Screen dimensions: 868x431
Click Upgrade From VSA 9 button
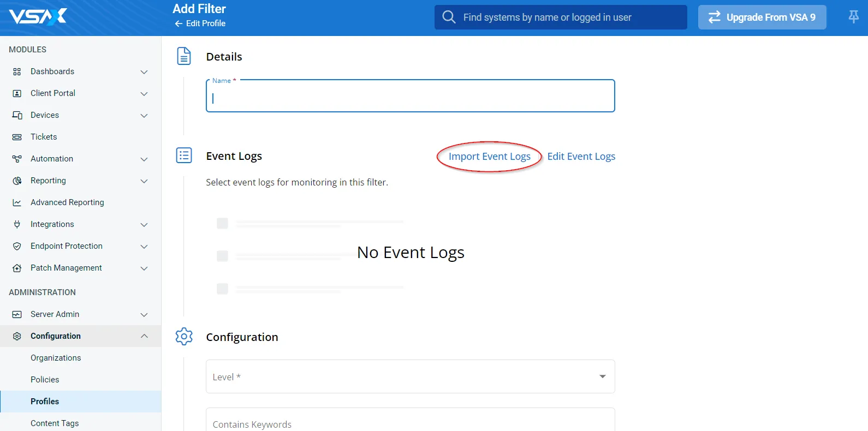pos(762,17)
